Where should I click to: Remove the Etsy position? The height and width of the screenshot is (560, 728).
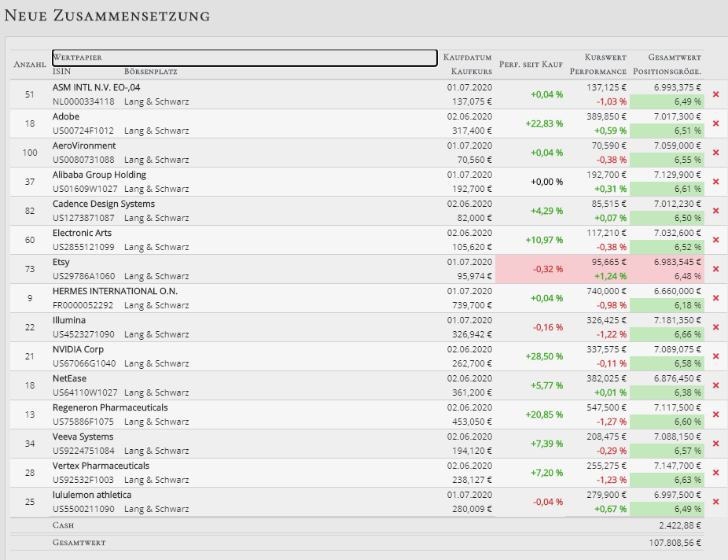pyautogui.click(x=715, y=269)
